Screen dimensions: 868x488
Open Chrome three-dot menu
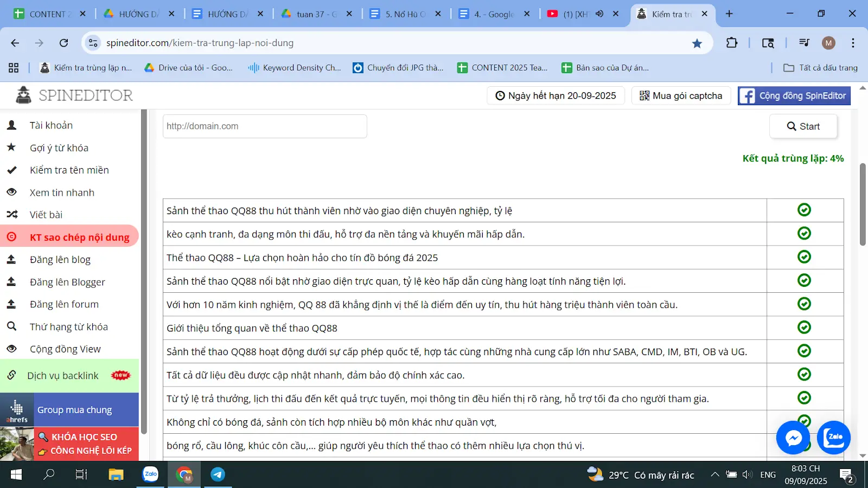[x=853, y=43]
